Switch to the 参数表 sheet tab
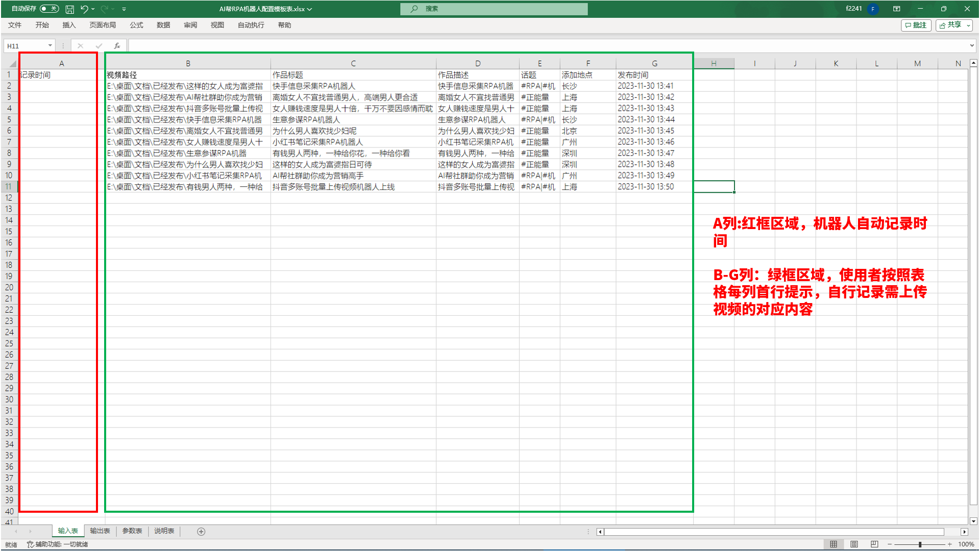This screenshot has height=551, width=980. (132, 531)
